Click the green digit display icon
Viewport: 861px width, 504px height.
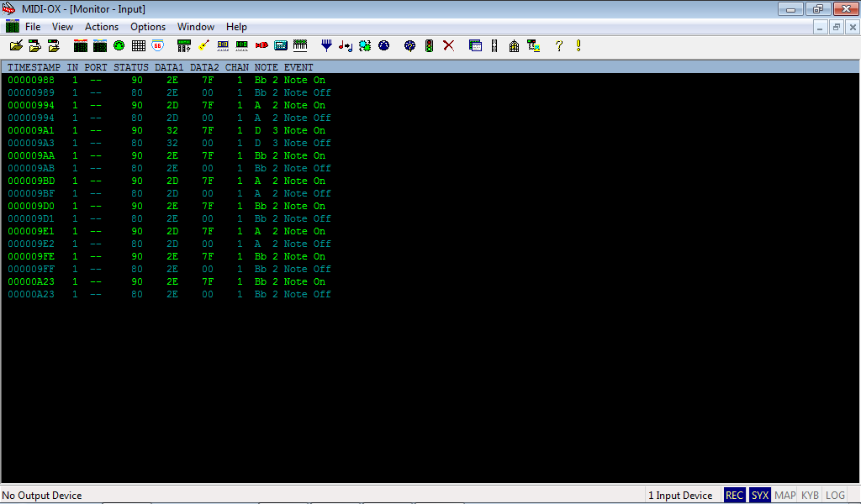click(x=241, y=46)
